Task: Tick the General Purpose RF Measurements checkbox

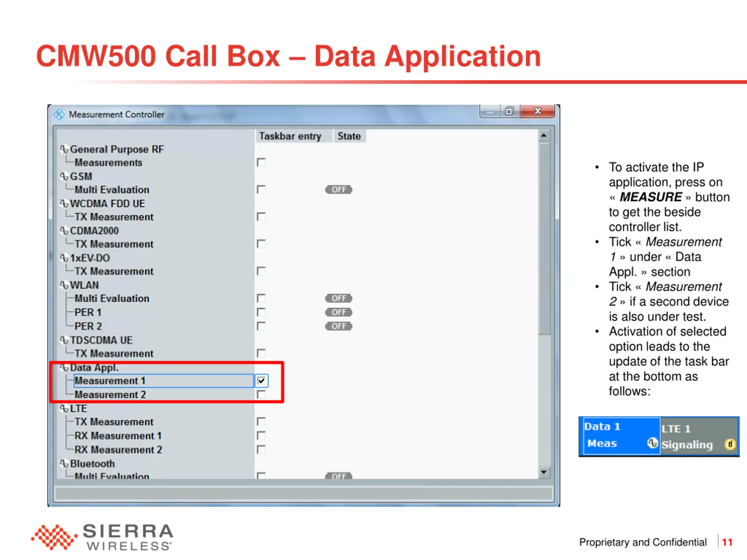Action: tap(261, 162)
